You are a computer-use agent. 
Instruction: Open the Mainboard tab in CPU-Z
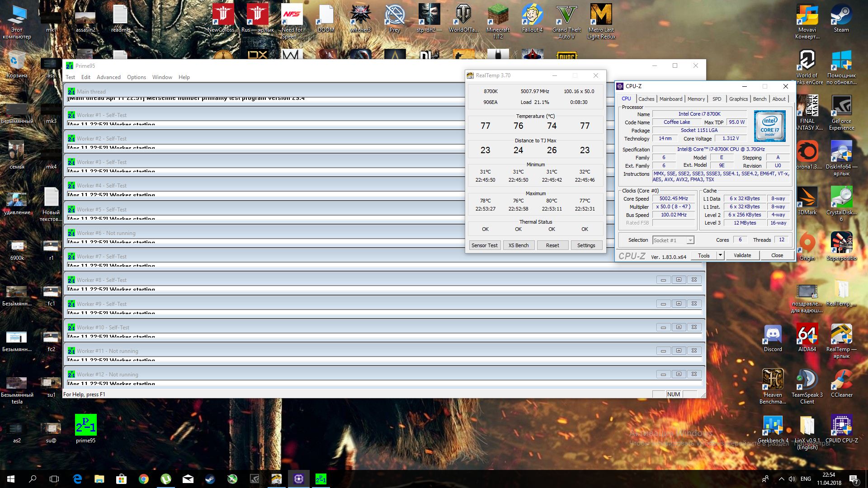[x=670, y=99]
